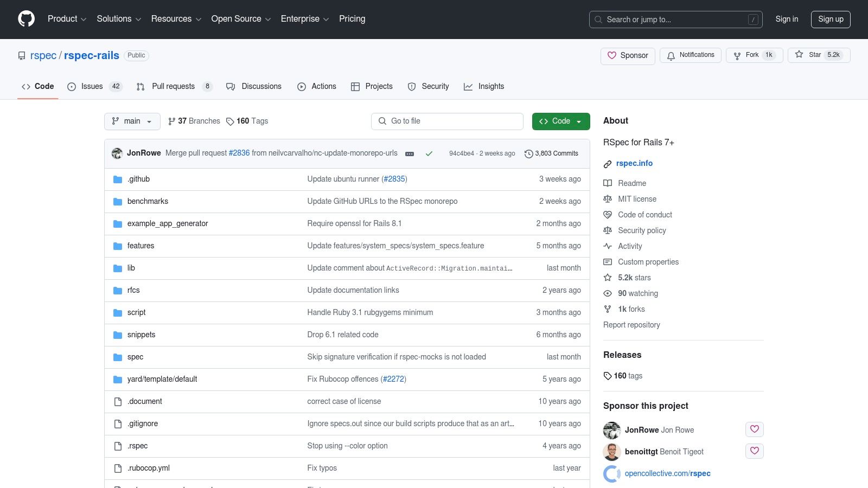Click Report repository link
868x488 pixels.
tap(631, 325)
